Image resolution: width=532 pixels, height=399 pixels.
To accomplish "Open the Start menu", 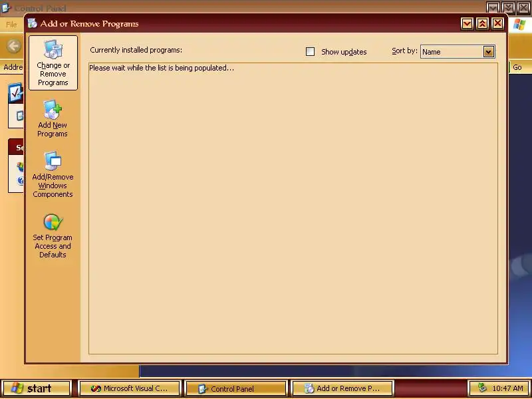I will 37,388.
